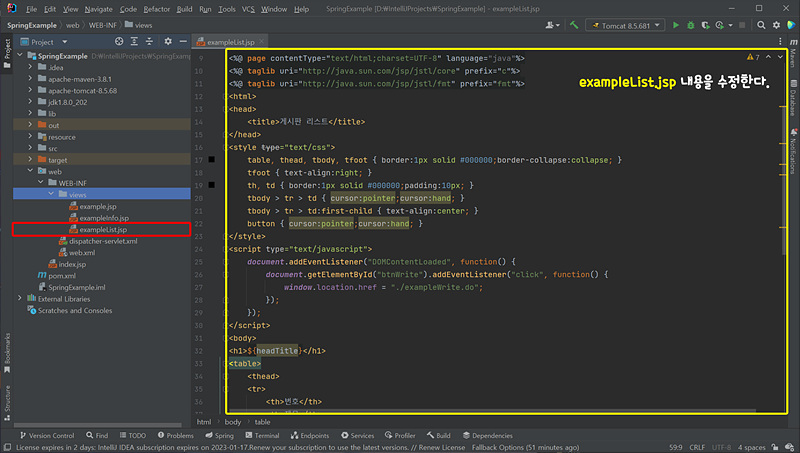Click the color gutter icon on line 19
The height and width of the screenshot is (453, 800).
[212, 185]
